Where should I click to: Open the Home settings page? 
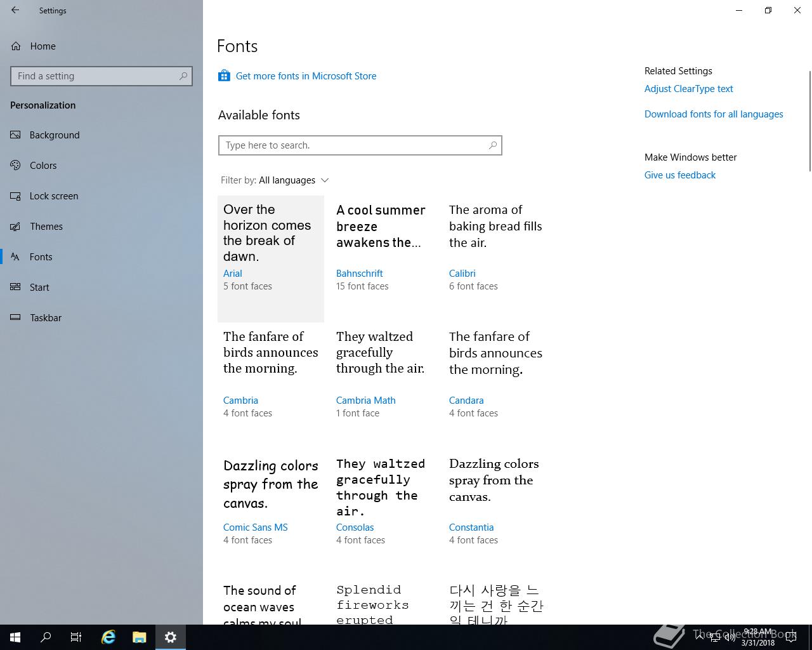101,46
